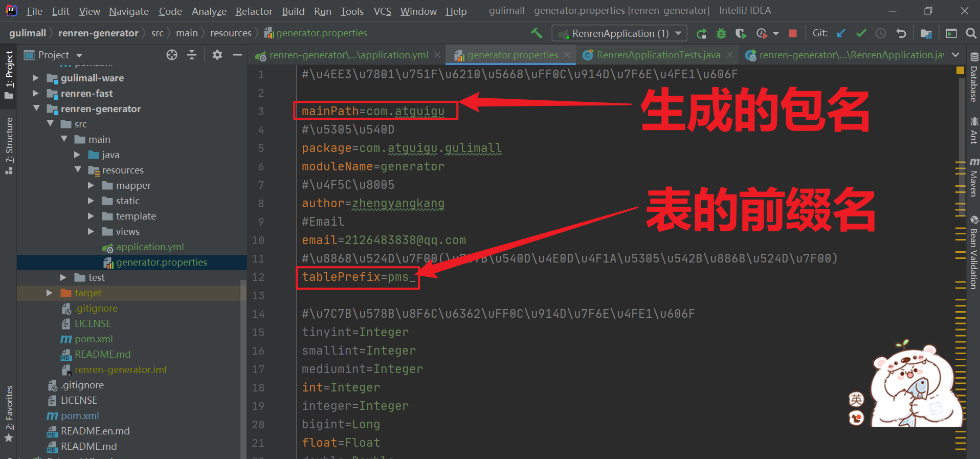
Task: Click the Build project hammer icon
Action: pos(537,33)
